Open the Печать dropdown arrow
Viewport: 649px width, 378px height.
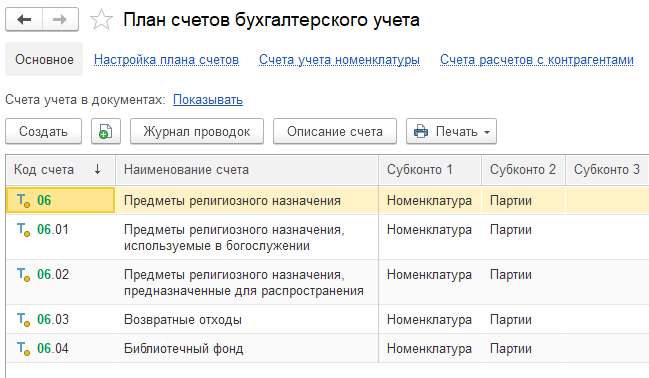coord(487,132)
